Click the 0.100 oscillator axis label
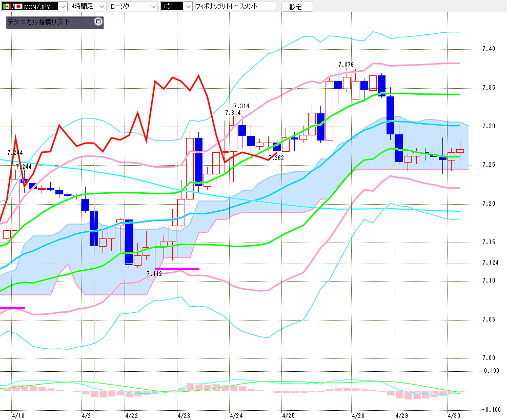Image resolution: width=507 pixels, height=420 pixels. pos(492,371)
